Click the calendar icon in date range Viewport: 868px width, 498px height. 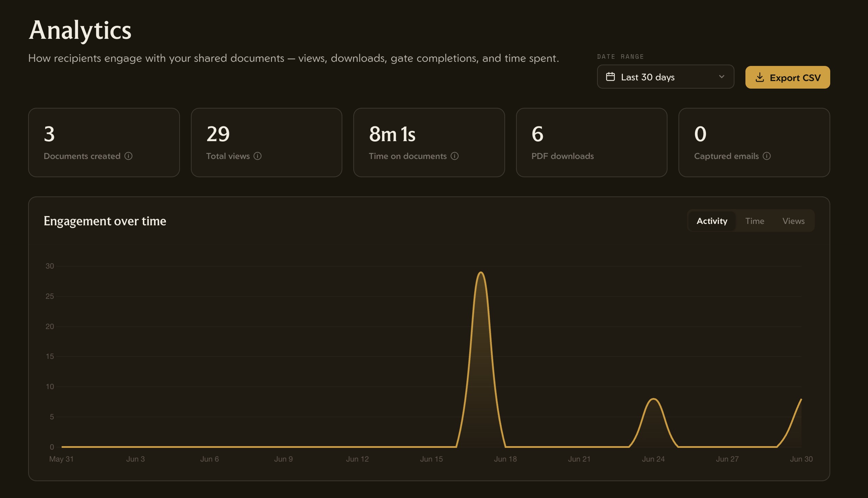pos(610,77)
